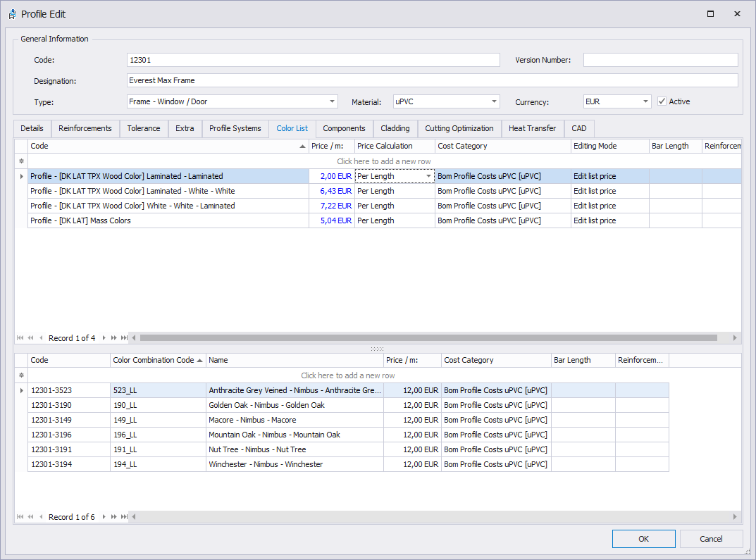Switch to the Reinforcements tab
Screen dimensions: 756x560
coord(85,128)
